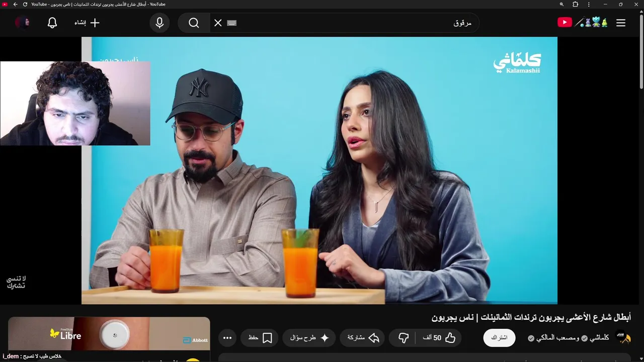Open the browser zoom magnifier icon
The image size is (644, 362).
tap(561, 5)
